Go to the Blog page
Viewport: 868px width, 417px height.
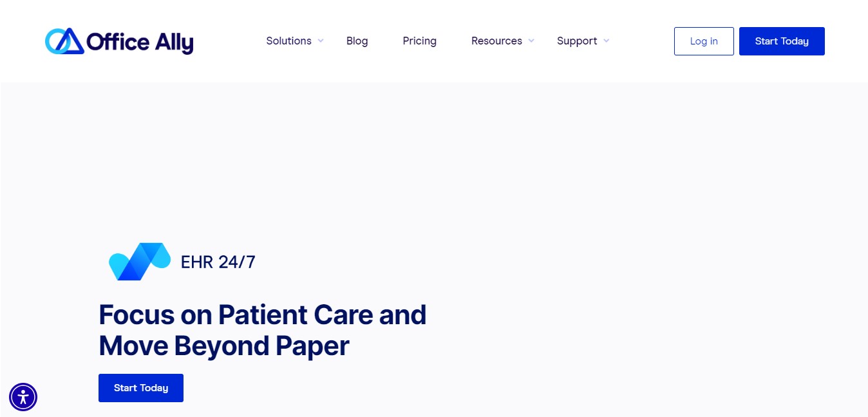tap(357, 41)
